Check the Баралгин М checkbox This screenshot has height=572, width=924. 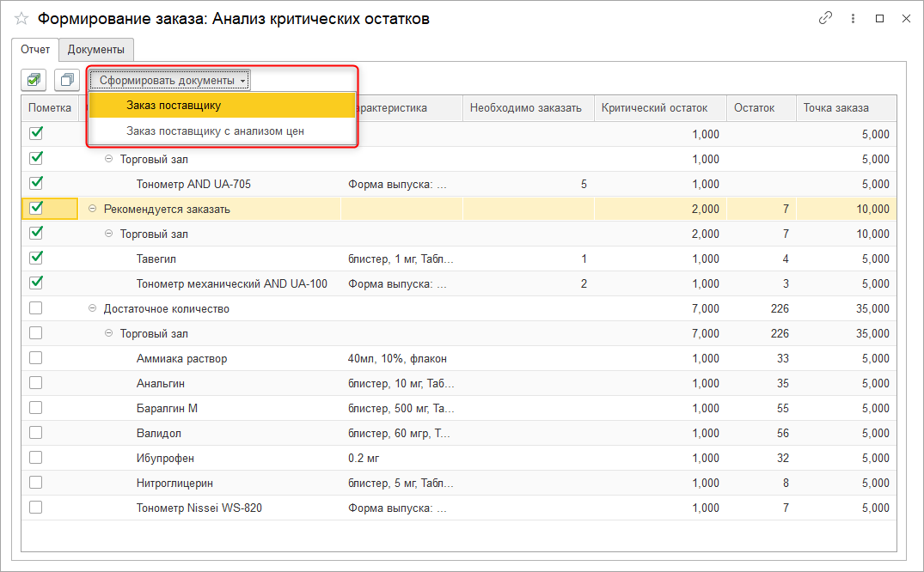36,408
